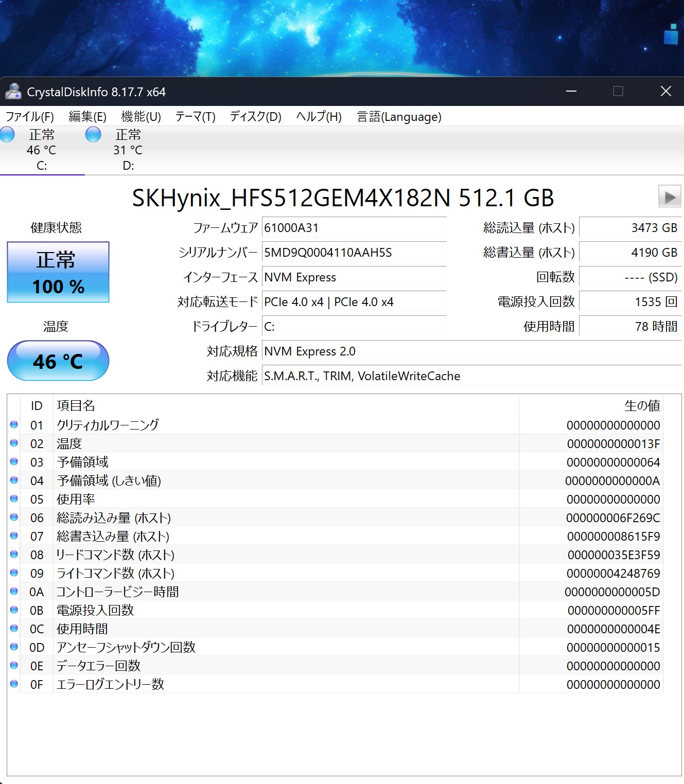
Task: Click the transfer mode field PCIe 4.0 x4
Action: [354, 301]
